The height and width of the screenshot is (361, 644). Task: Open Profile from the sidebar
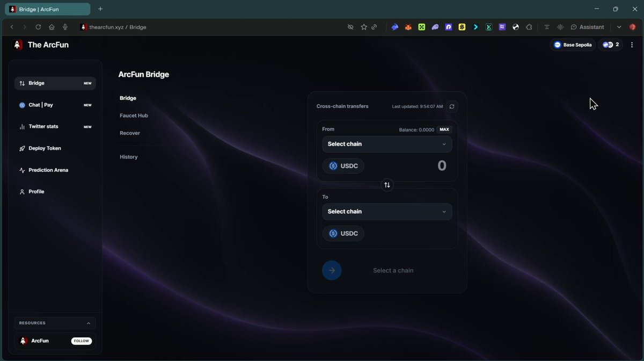(55, 192)
